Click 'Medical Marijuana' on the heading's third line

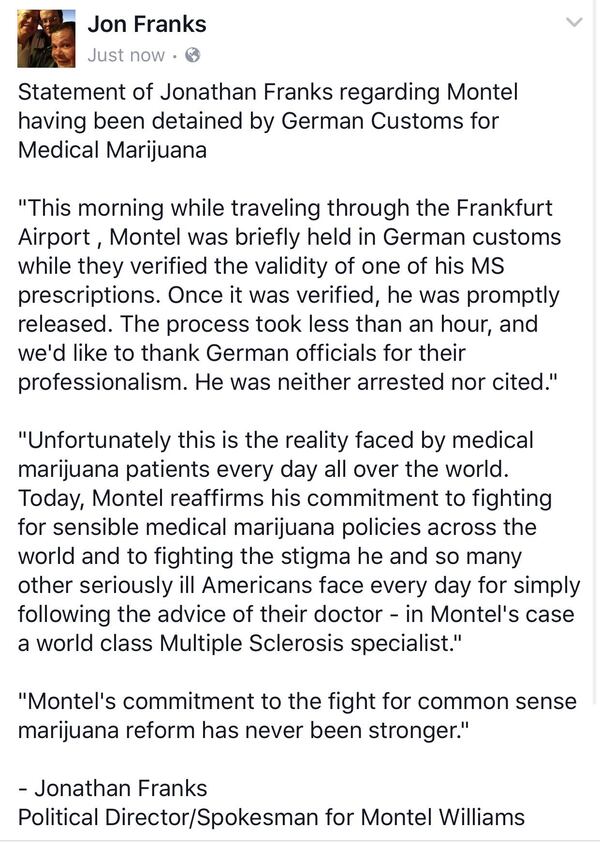pyautogui.click(x=112, y=149)
